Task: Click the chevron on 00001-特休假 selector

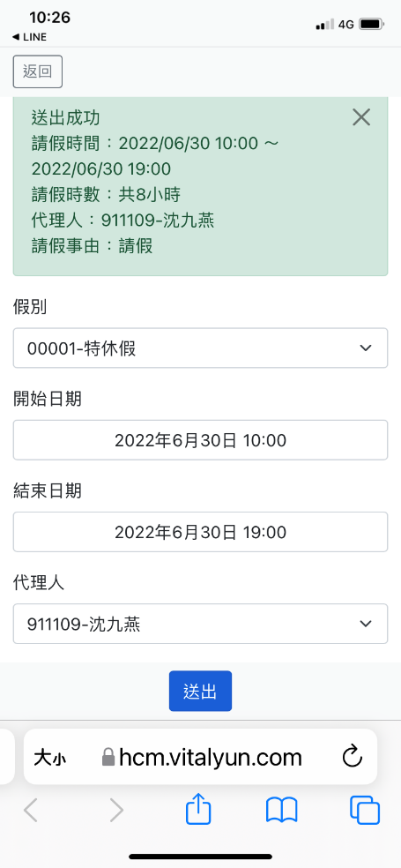Action: pos(365,348)
